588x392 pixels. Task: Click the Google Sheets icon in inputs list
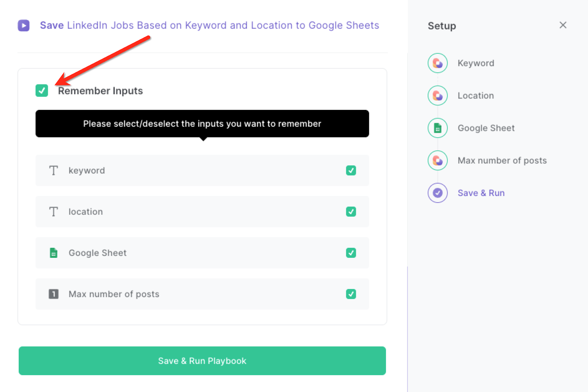pos(54,253)
